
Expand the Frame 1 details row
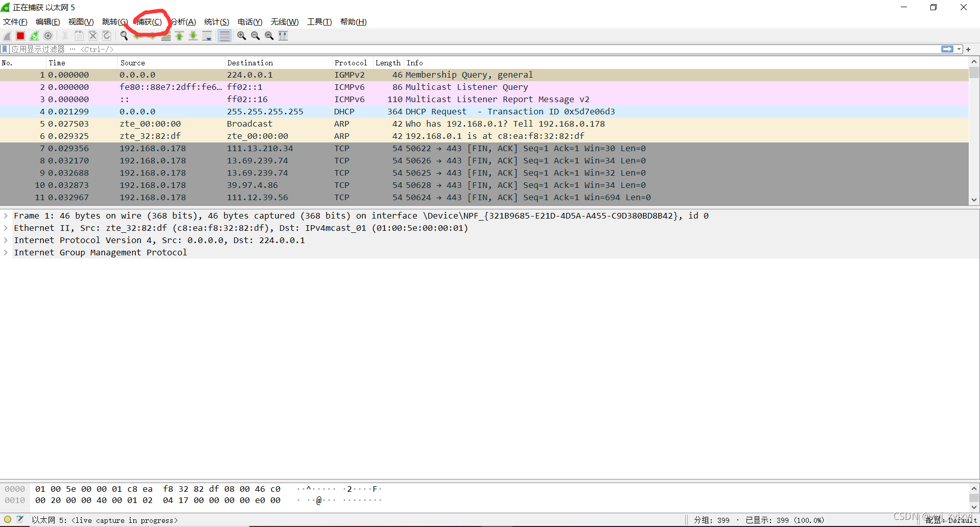click(6, 215)
